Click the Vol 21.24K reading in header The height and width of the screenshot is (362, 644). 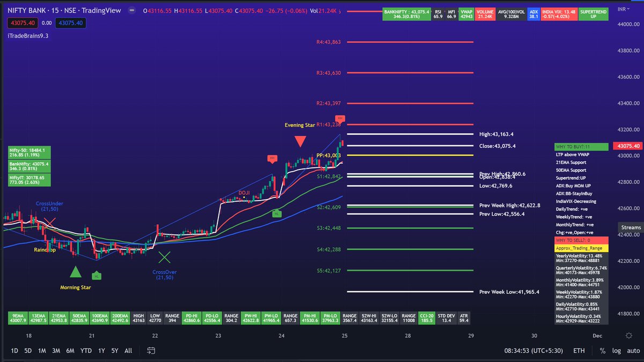(324, 11)
